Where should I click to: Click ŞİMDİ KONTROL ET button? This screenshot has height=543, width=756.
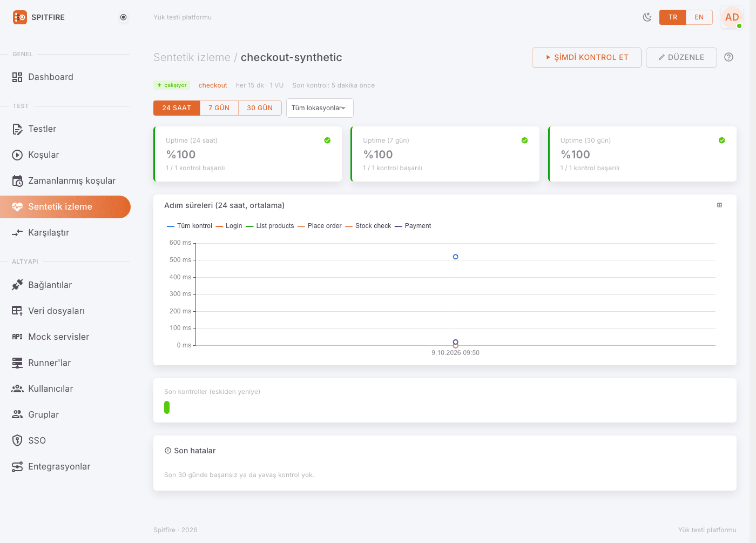click(x=586, y=57)
